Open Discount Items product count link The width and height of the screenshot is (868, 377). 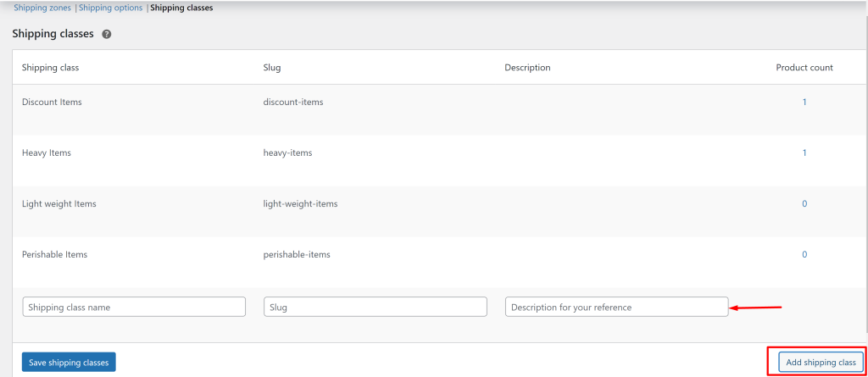tap(804, 102)
